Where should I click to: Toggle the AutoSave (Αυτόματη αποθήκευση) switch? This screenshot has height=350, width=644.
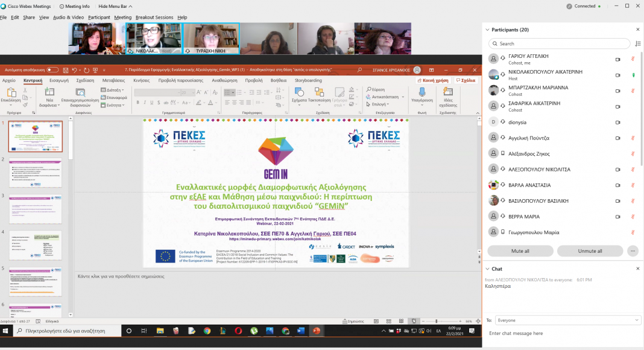pos(52,69)
